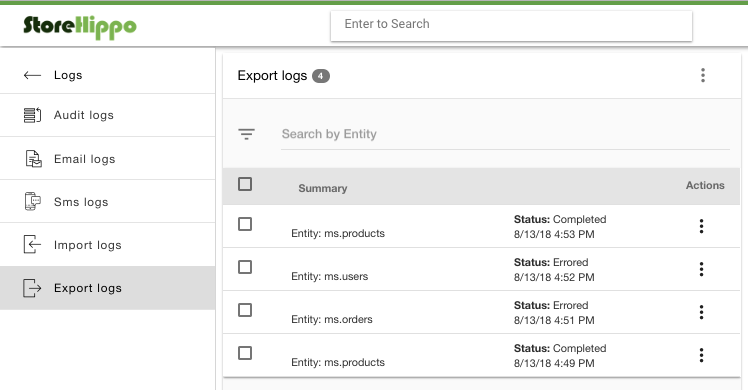Click the timestamp 8/13/18 4:52 PM

coord(554,277)
